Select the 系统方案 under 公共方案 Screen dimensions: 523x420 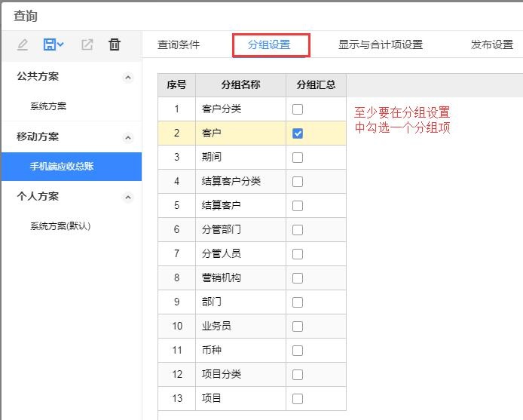click(x=48, y=106)
